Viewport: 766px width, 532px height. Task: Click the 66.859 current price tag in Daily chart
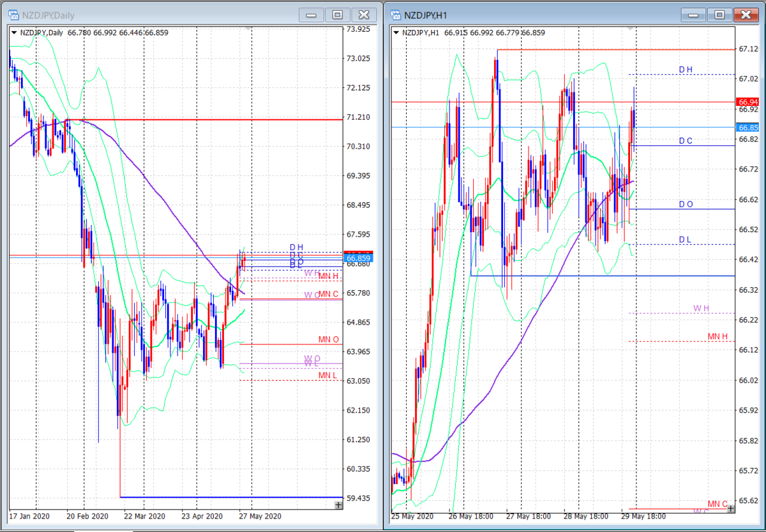357,259
